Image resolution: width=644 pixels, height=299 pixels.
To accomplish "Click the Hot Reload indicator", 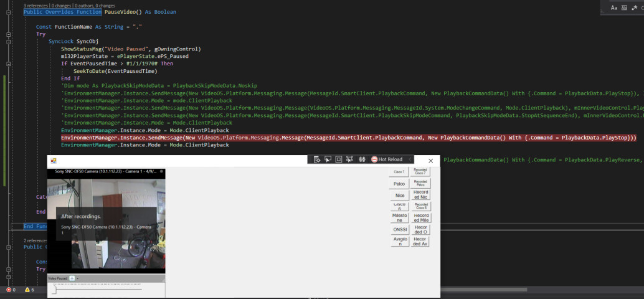I will coord(387,159).
